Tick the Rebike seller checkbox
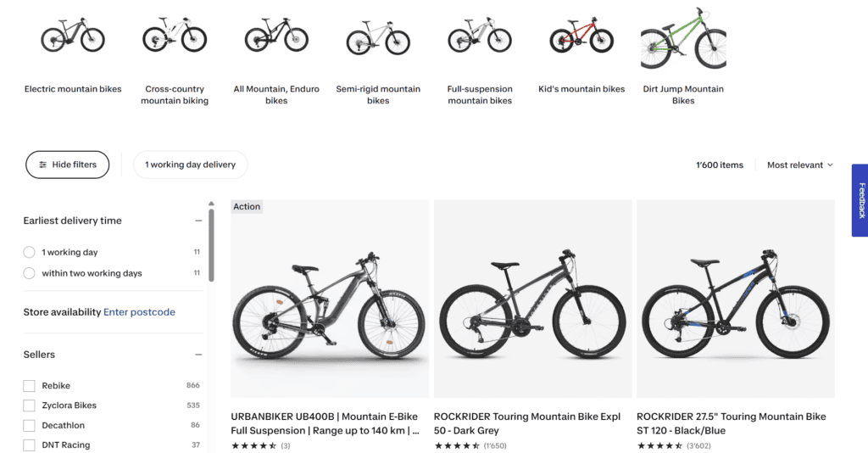The image size is (868, 453). (30, 385)
